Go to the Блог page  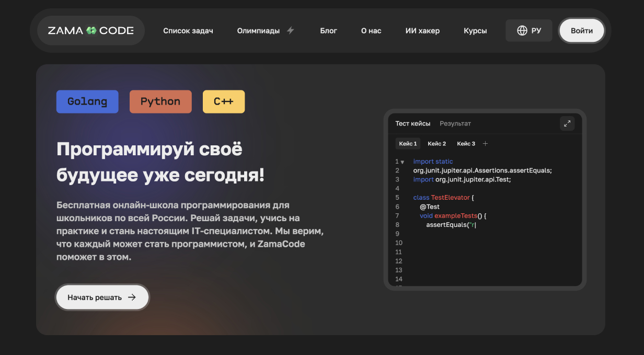click(329, 30)
